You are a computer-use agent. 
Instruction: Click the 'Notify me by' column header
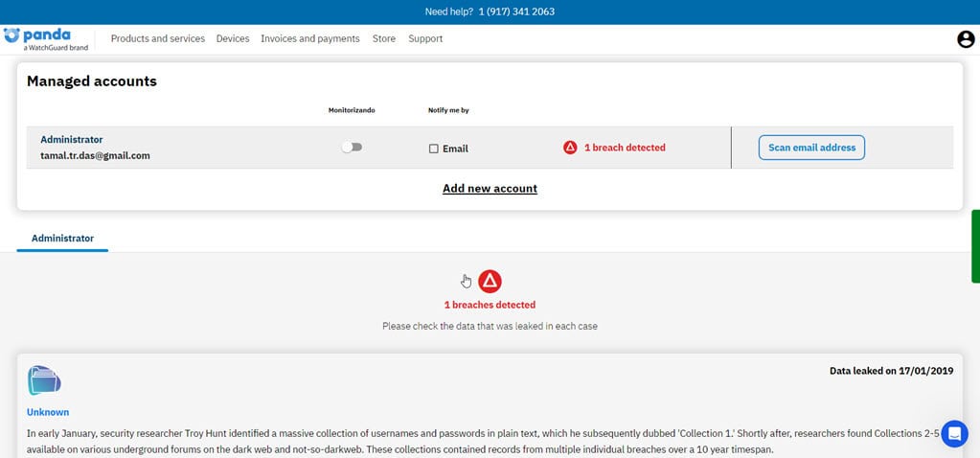click(x=448, y=110)
